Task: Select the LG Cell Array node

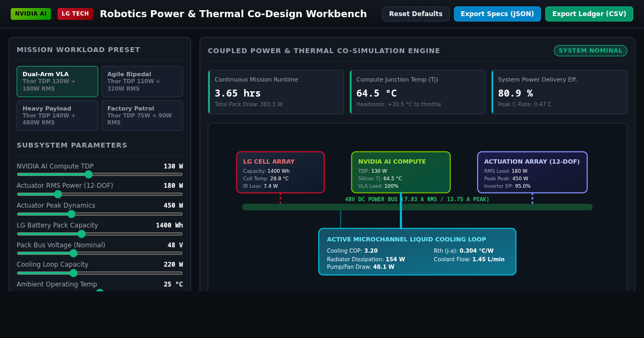Action: pos(280,172)
